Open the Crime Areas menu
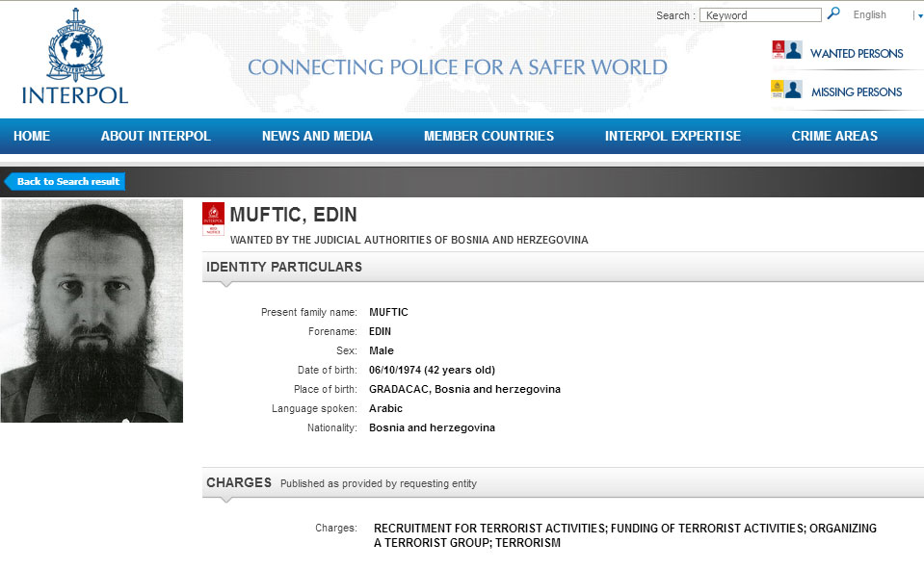This screenshot has height=569, width=924. (x=834, y=136)
